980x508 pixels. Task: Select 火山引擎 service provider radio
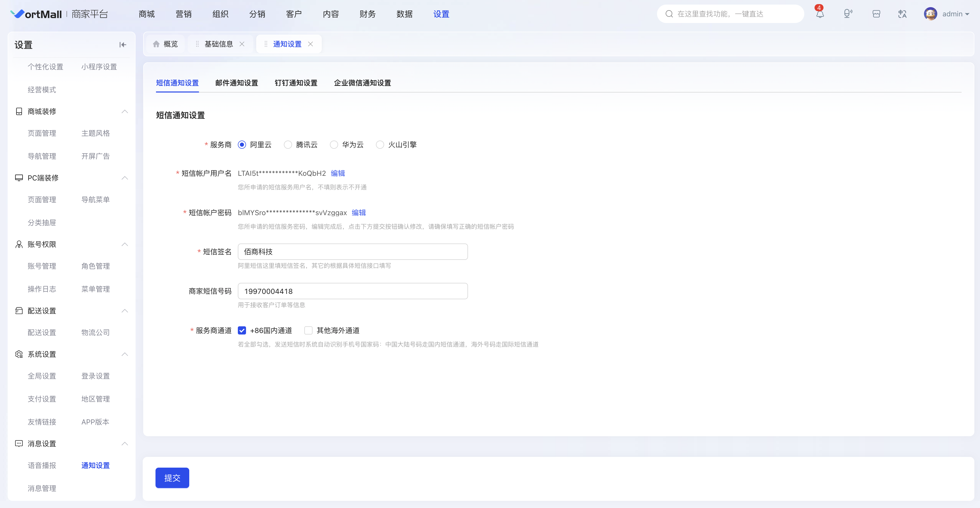[x=380, y=144]
